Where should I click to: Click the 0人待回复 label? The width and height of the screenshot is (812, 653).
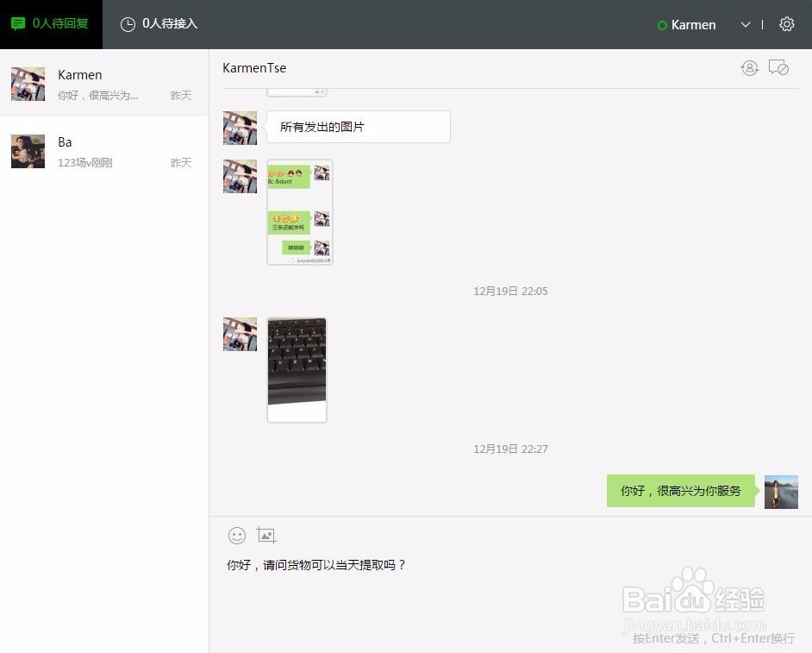pos(58,24)
